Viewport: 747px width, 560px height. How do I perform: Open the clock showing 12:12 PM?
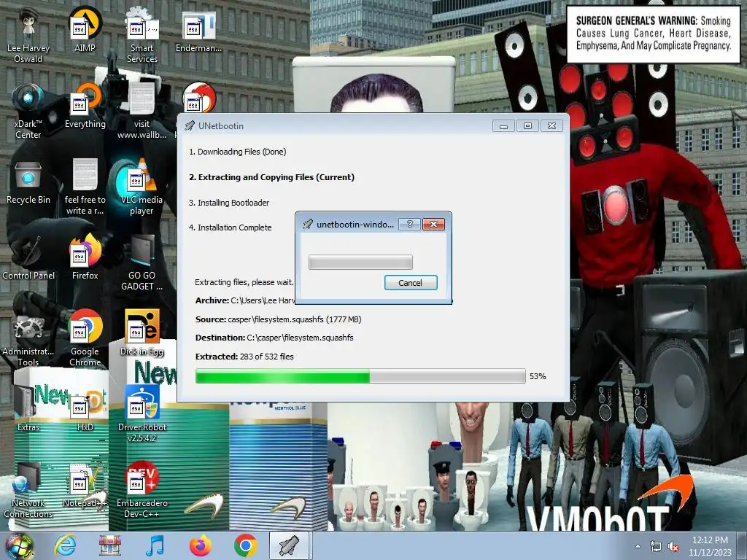[710, 546]
